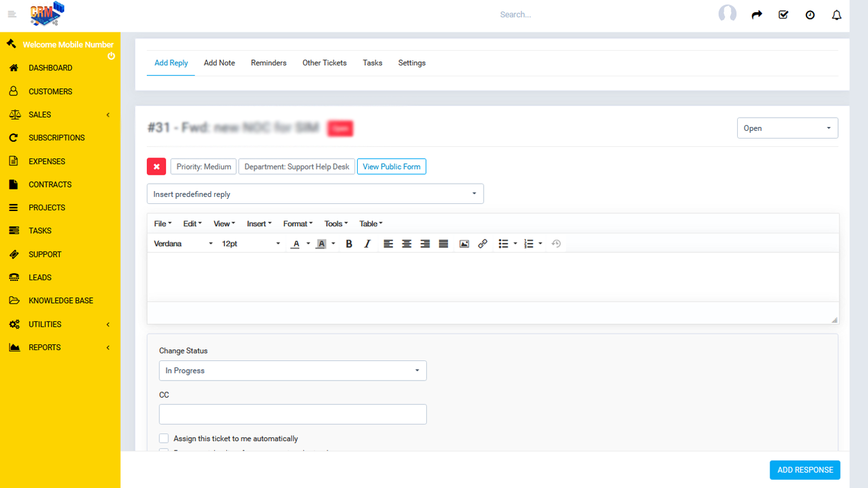
Task: Click the text color picker 'A' button
Action: pyautogui.click(x=295, y=244)
